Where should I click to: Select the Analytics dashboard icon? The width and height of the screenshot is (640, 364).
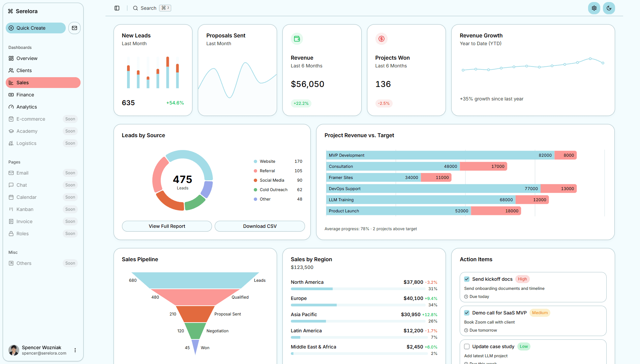11,107
